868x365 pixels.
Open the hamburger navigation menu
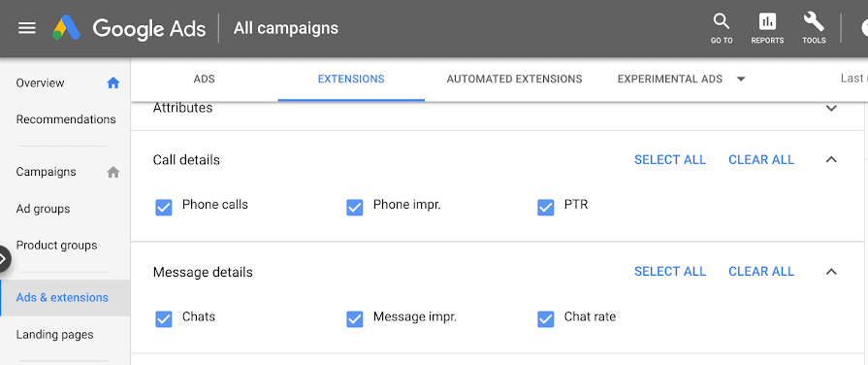pyautogui.click(x=27, y=28)
